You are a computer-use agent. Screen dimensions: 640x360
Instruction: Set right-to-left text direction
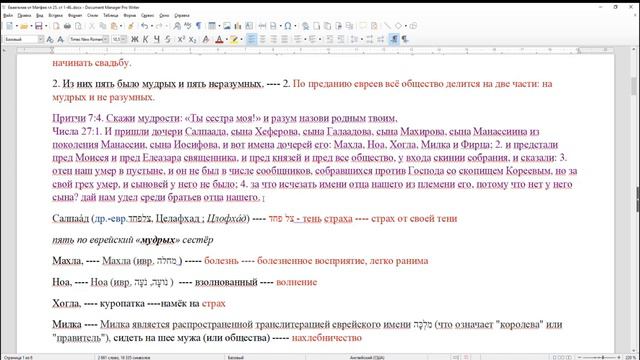(405, 39)
